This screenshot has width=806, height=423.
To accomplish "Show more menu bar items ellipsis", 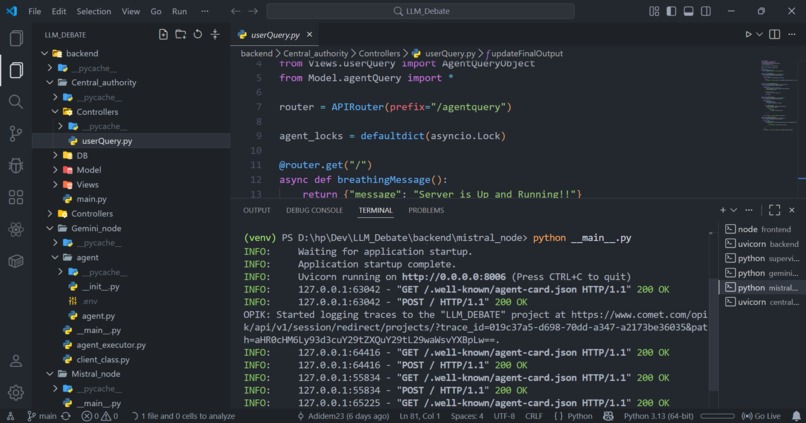I will 205,11.
